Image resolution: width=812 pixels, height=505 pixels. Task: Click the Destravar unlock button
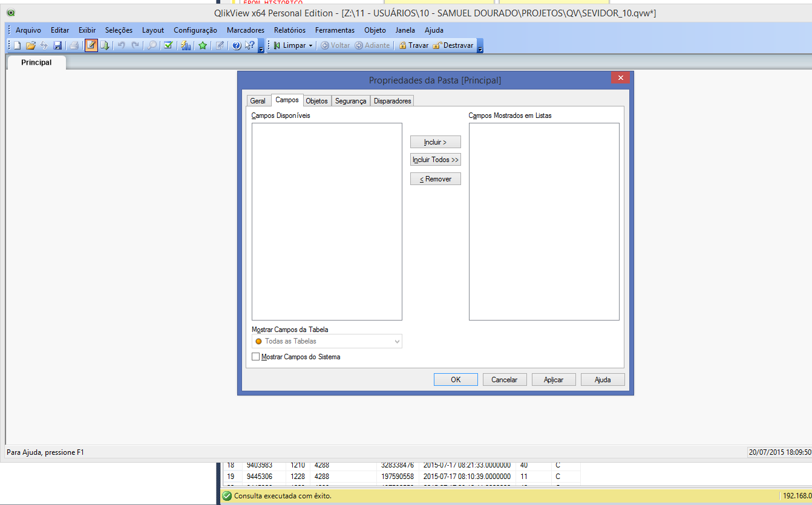(453, 45)
